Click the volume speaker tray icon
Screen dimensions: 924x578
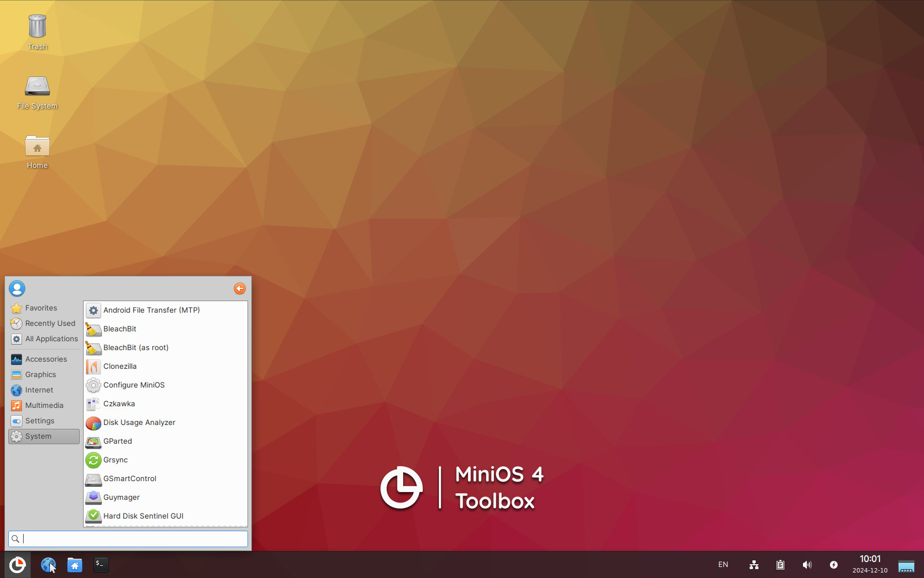point(807,565)
